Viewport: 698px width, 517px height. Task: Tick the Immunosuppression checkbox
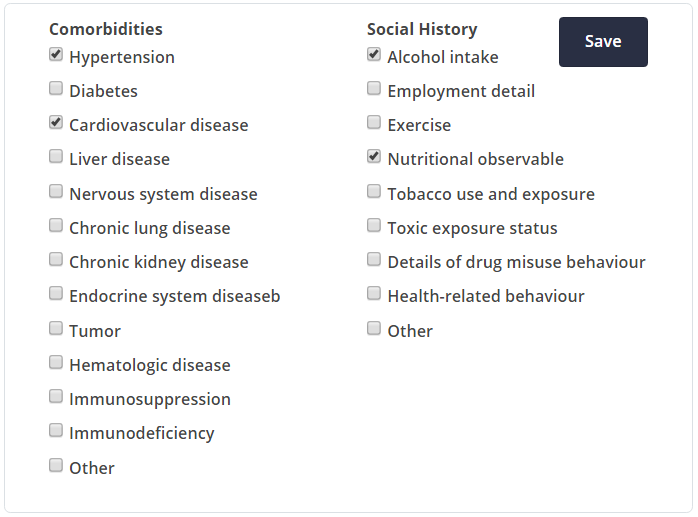tap(56, 397)
